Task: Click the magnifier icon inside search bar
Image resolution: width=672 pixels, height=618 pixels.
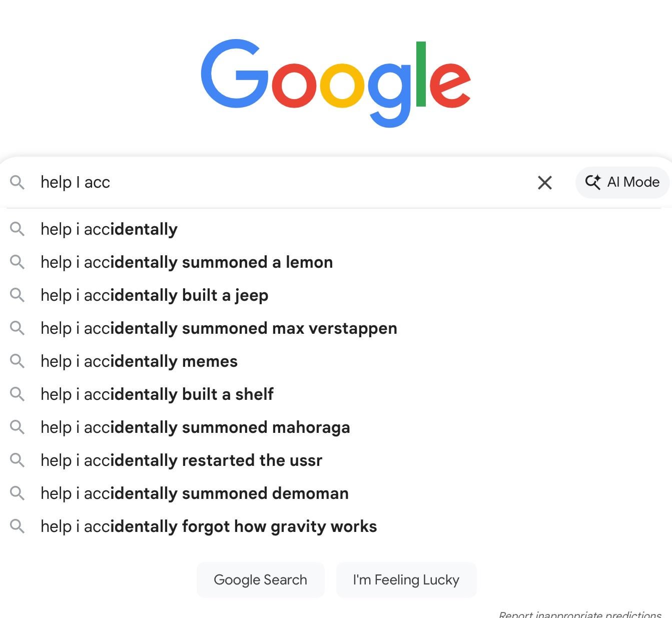Action: (x=17, y=182)
